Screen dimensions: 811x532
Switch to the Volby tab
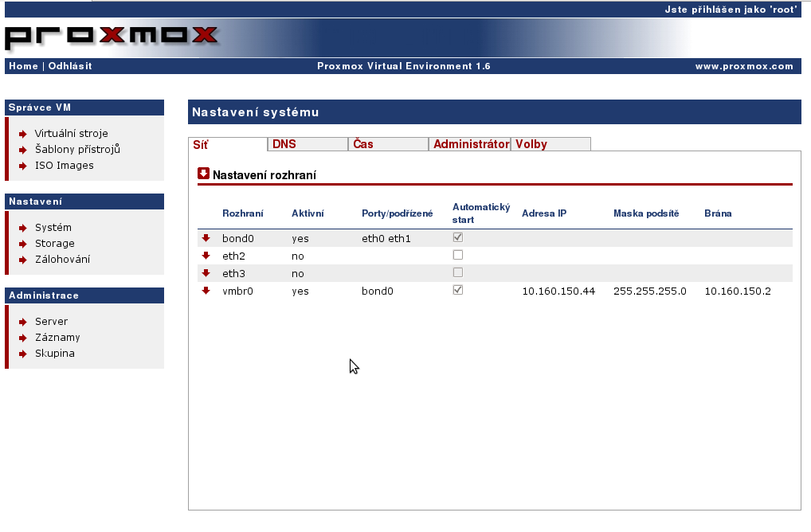point(550,144)
